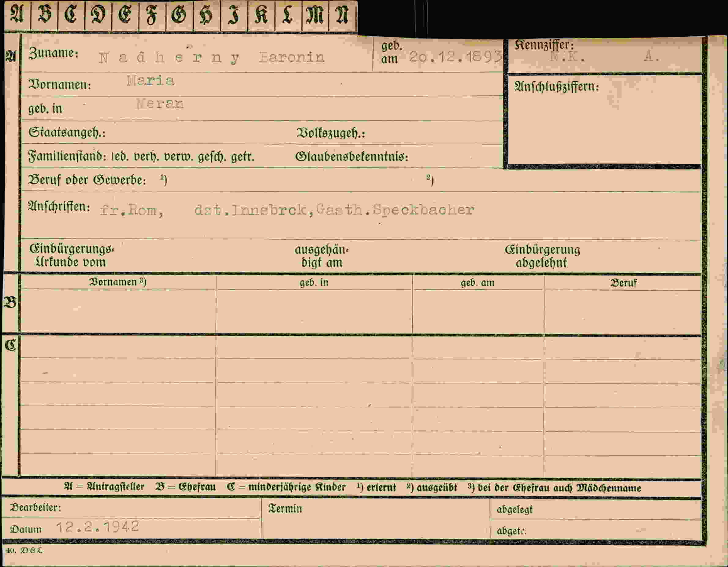Image resolution: width=728 pixels, height=567 pixels.
Task: Click the Vornamen column header in section B
Action: coord(118,282)
